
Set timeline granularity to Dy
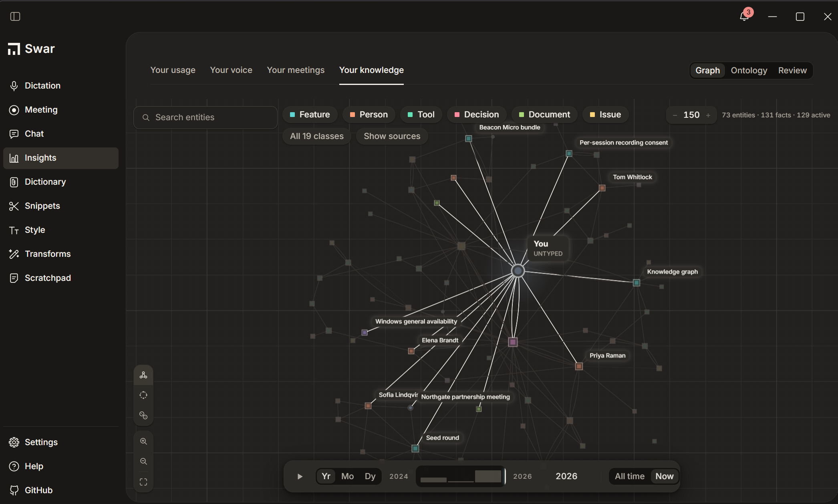coord(370,476)
